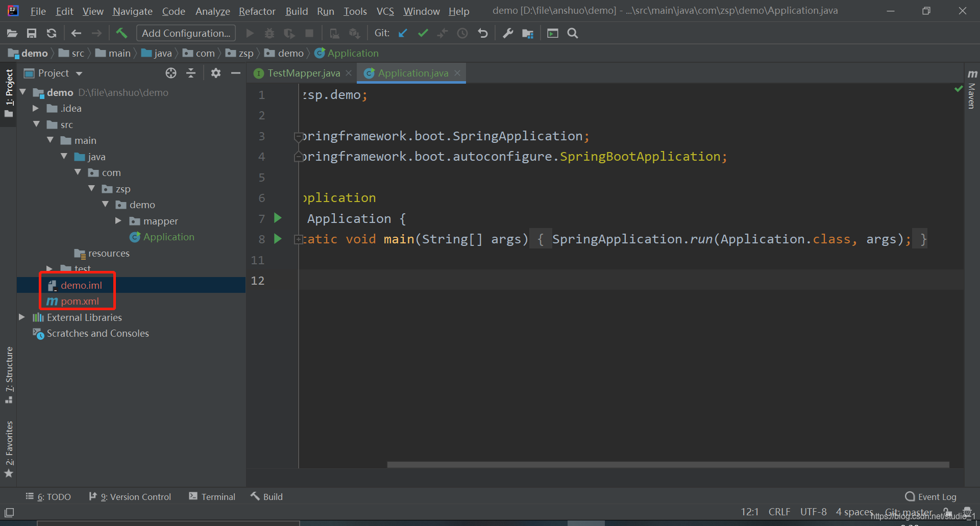Click UTF-8 encoding in status bar
Screen dimensions: 980x526
pos(813,512)
